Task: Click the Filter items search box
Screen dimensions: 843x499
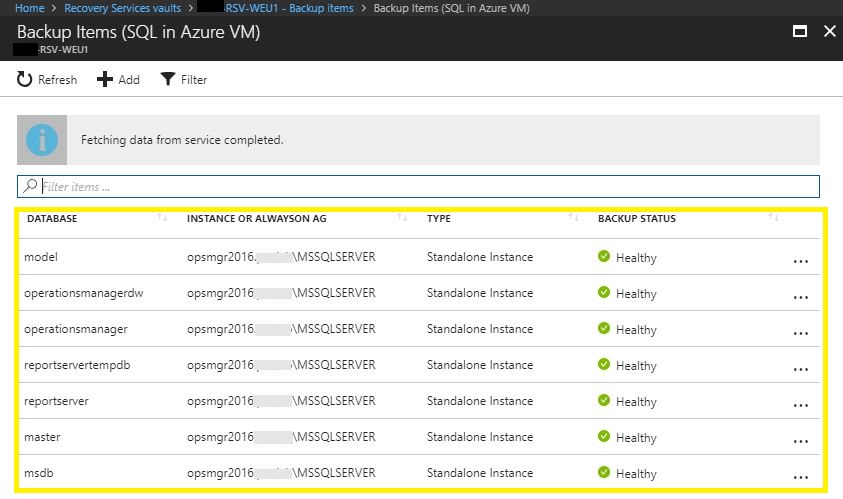Action: click(418, 187)
